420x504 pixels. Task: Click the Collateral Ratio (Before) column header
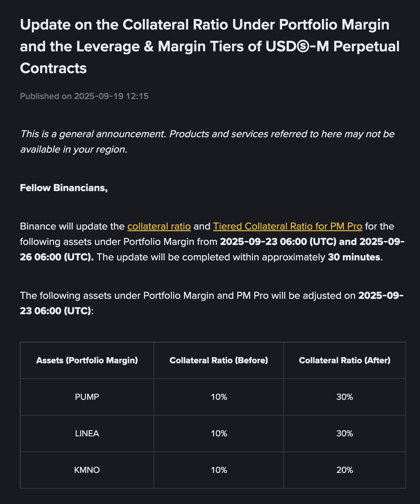[219, 360]
